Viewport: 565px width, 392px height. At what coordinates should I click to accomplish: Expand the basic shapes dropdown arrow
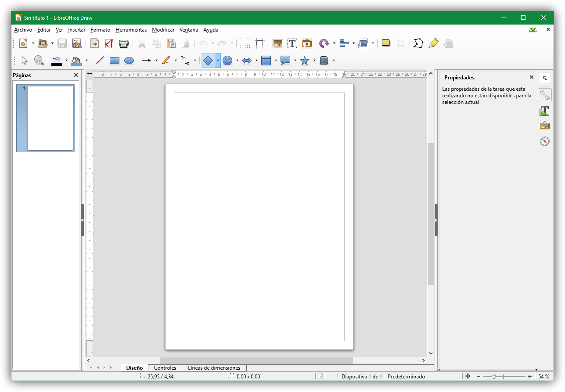pyautogui.click(x=218, y=61)
